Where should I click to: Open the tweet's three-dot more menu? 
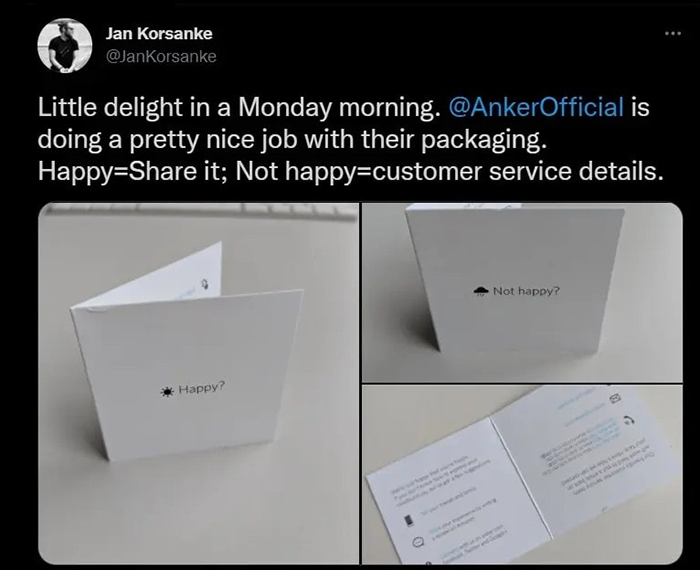click(x=673, y=33)
